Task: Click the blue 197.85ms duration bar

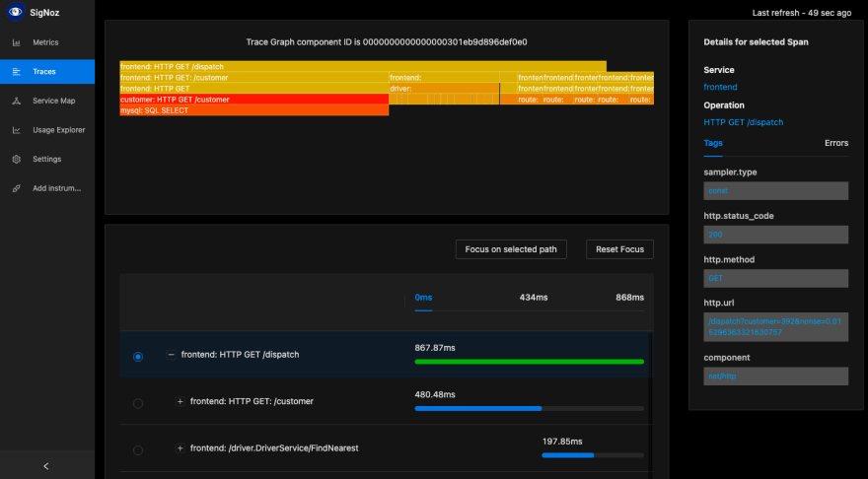Action: (568, 455)
